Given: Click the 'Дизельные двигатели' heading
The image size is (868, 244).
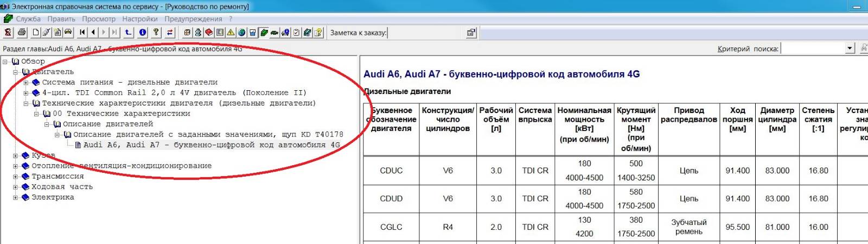Looking at the screenshot, I should [407, 91].
